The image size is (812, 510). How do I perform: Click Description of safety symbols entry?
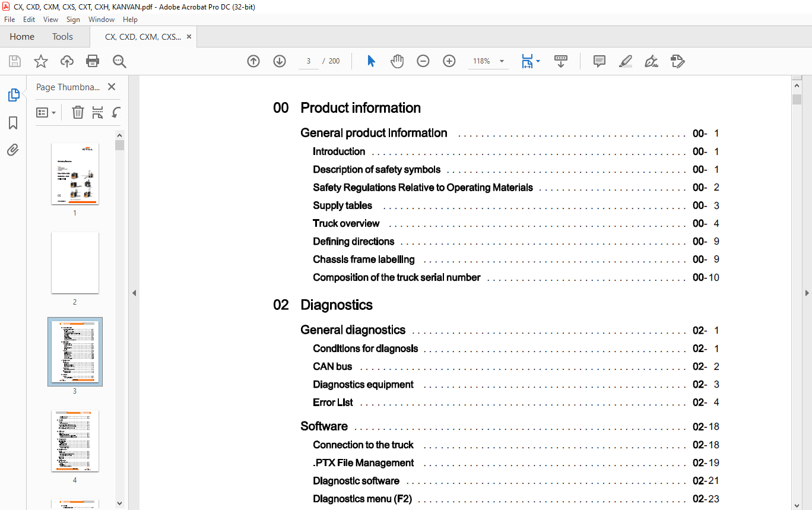(x=376, y=169)
